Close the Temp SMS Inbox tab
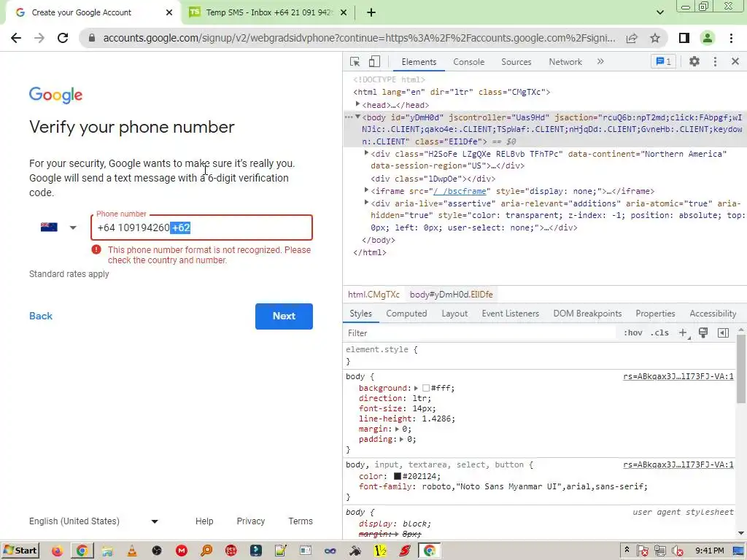This screenshot has width=747, height=560. pos(344,12)
